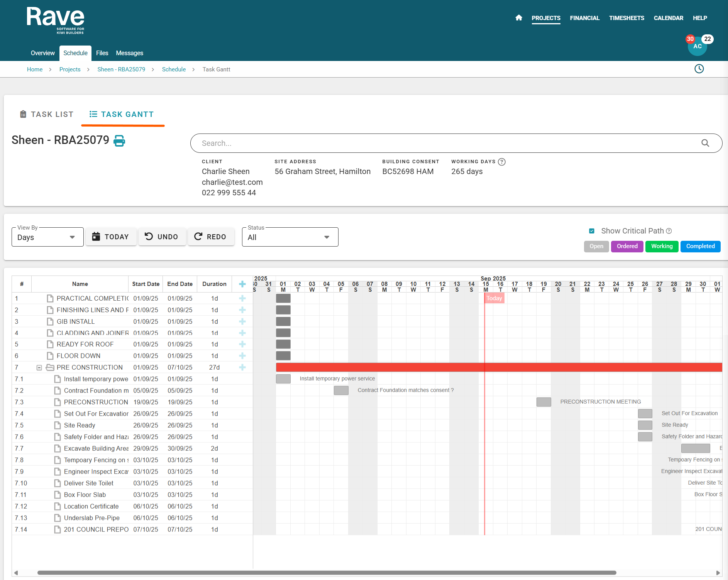
Task: Select the PRECONSTRUCTION MEETING Gantt bar
Action: 544,402
